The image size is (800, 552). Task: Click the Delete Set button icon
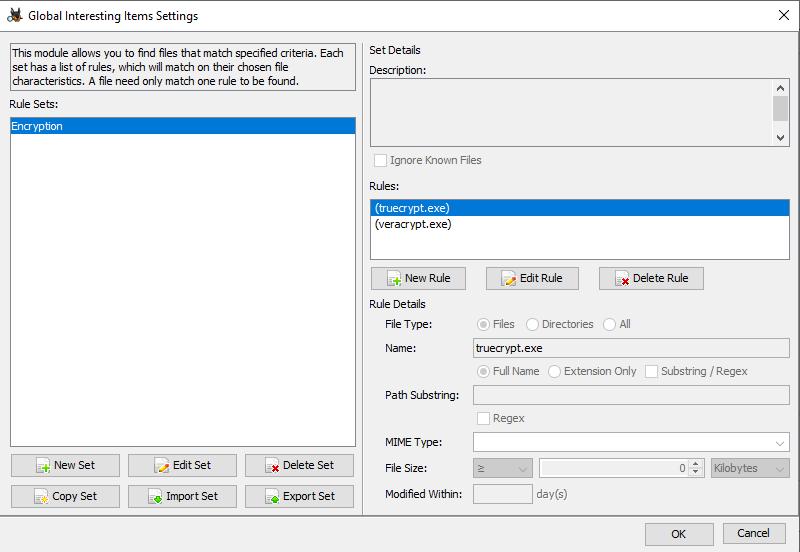click(x=272, y=466)
